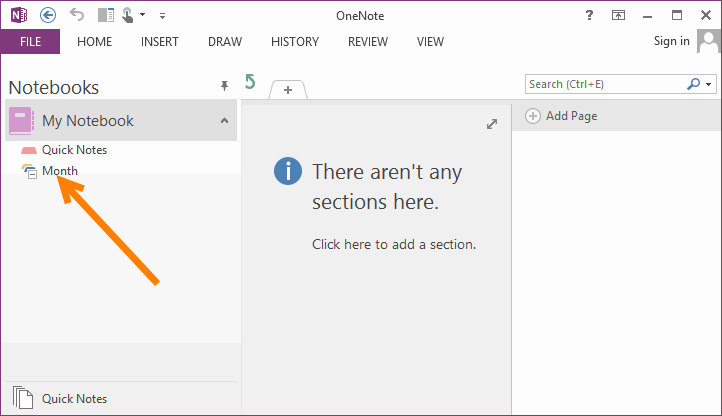This screenshot has width=722, height=416.
Task: Open Touch/Mouse mode dropdown arrow
Action: pos(143,15)
